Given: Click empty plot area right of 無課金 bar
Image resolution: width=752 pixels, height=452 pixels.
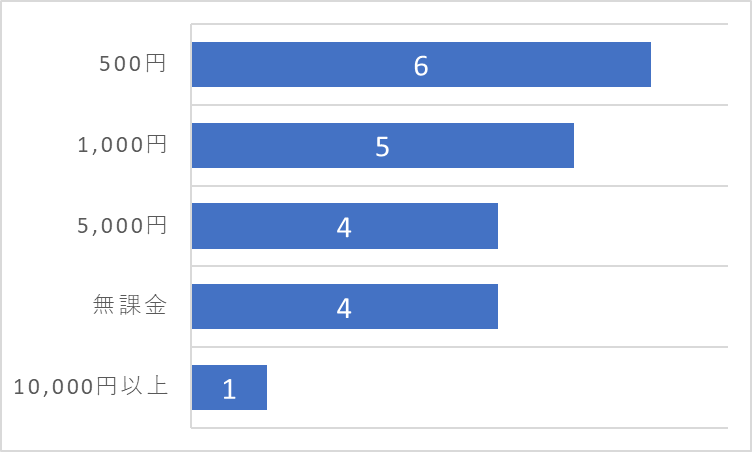Looking at the screenshot, I should pyautogui.click(x=613, y=307).
